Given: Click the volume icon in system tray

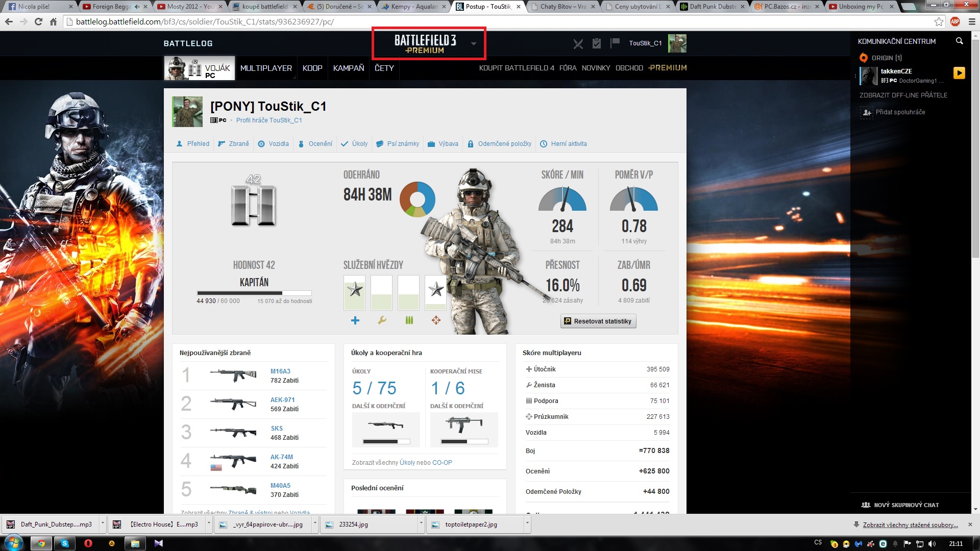Looking at the screenshot, I should click(932, 544).
